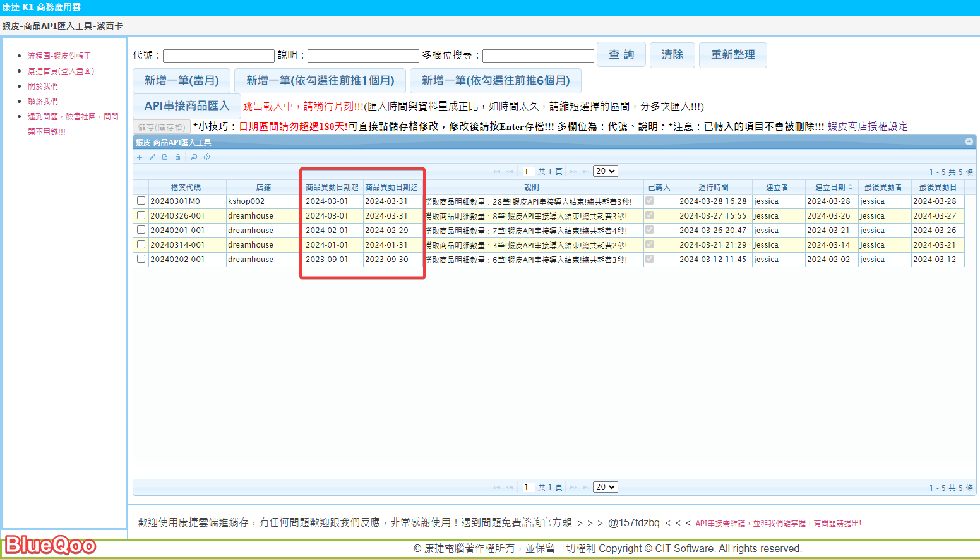This screenshot has width=980, height=559.
Task: Click the grid reload icon
Action: [x=206, y=157]
